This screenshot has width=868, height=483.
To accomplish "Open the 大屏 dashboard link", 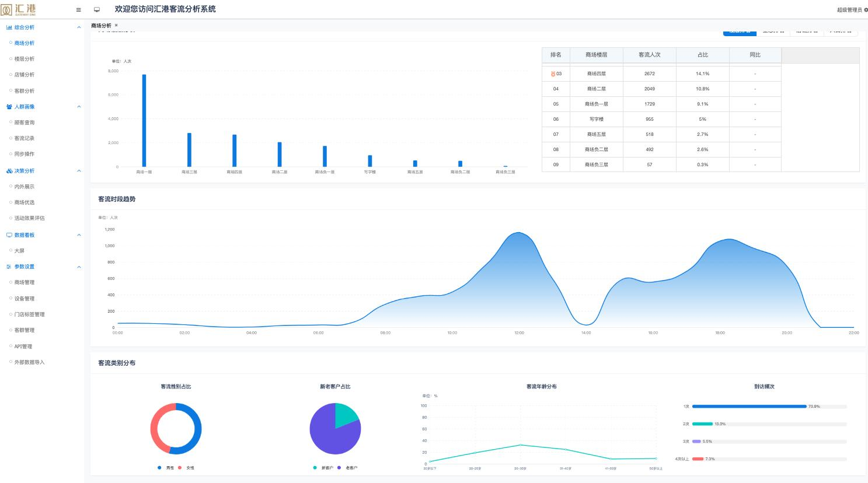I will pos(19,251).
